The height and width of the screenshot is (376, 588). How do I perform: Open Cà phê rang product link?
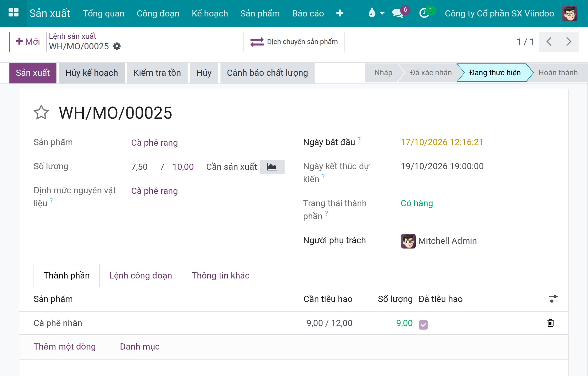(154, 143)
